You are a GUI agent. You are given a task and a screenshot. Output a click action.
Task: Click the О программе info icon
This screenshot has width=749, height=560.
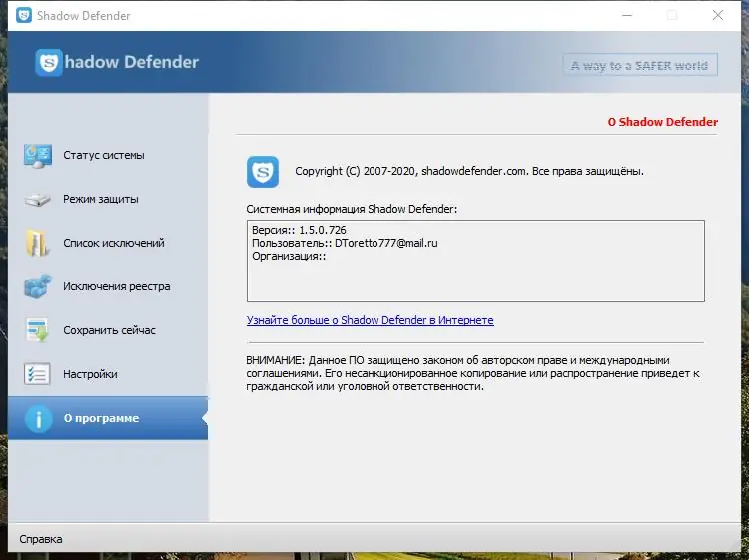point(38,418)
